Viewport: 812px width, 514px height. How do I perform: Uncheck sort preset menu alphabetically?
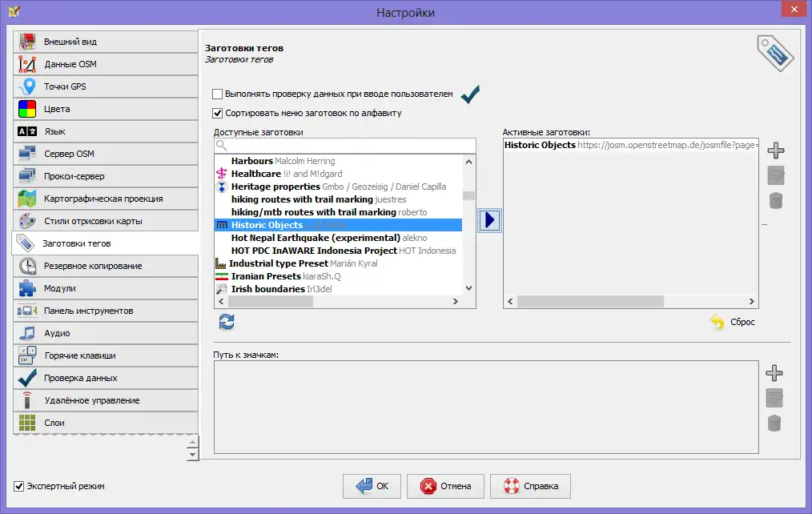pyautogui.click(x=218, y=113)
